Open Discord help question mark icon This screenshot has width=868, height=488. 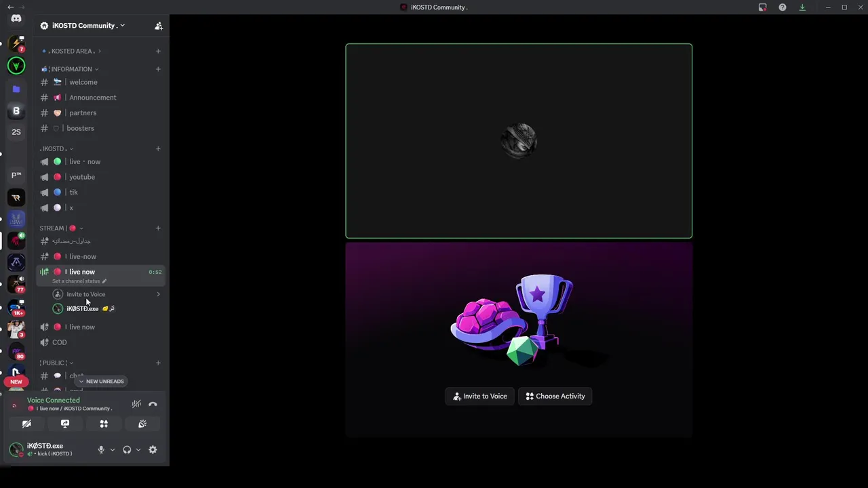point(783,7)
